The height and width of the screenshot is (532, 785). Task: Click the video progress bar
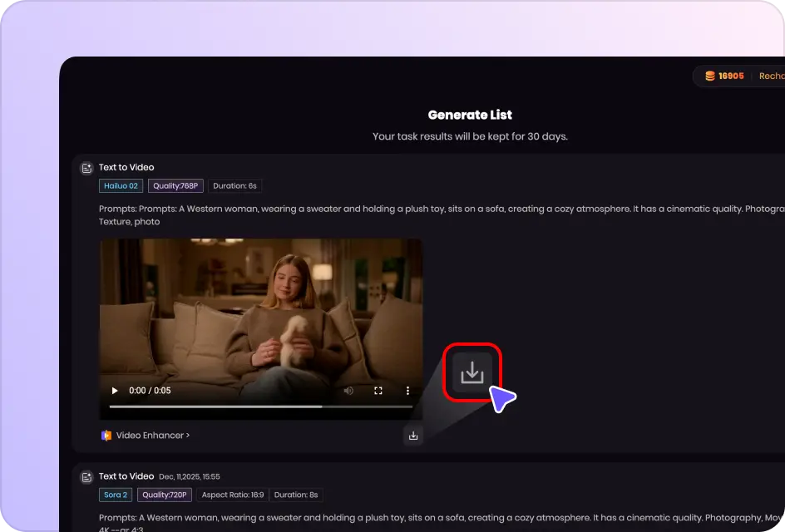[260, 406]
